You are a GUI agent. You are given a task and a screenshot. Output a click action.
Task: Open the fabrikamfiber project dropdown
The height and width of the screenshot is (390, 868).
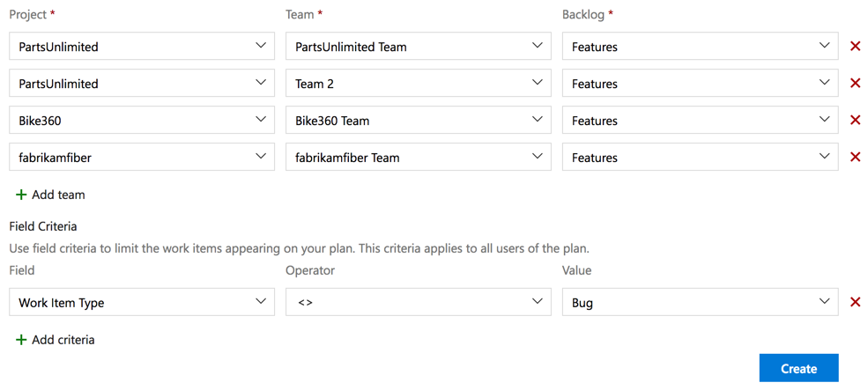pos(142,157)
